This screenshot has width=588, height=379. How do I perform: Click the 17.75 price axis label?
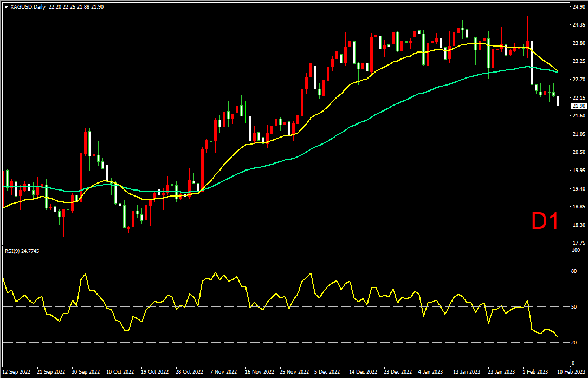(x=579, y=243)
